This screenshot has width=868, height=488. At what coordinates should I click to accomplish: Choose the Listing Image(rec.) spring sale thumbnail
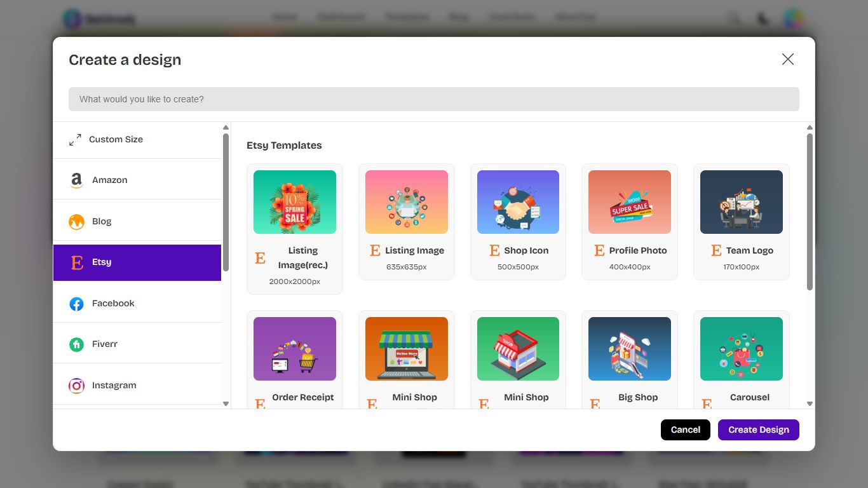(295, 202)
